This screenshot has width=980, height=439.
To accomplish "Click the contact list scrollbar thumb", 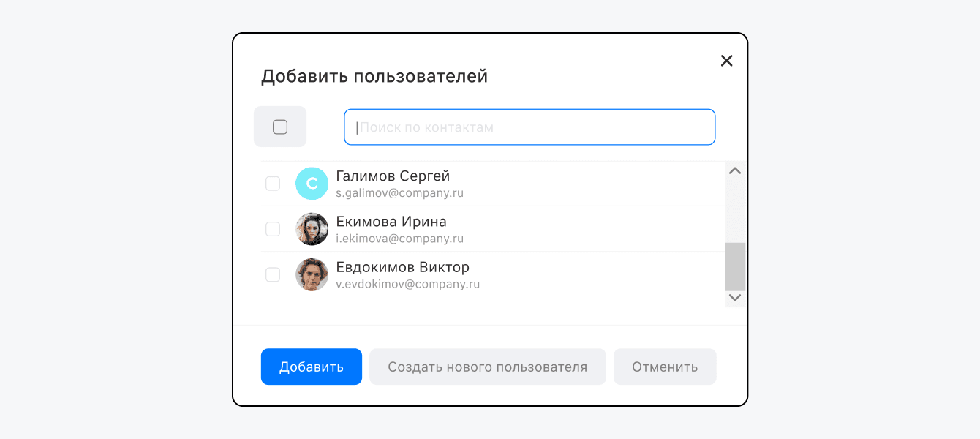I will [735, 266].
